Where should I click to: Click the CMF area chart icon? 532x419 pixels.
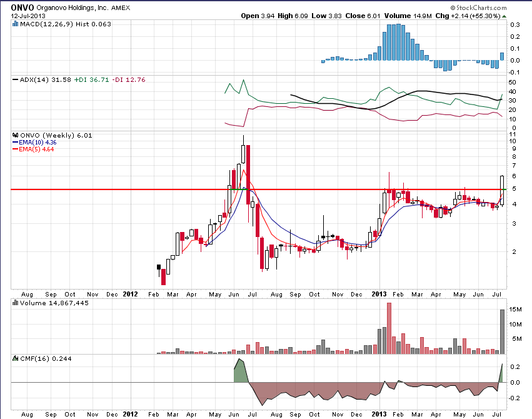point(15,358)
